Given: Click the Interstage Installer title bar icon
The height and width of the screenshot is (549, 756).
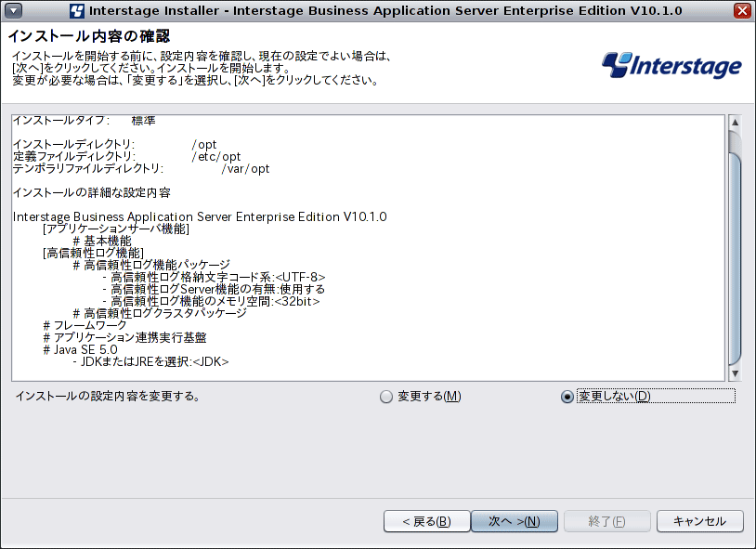Looking at the screenshot, I should click(x=77, y=10).
